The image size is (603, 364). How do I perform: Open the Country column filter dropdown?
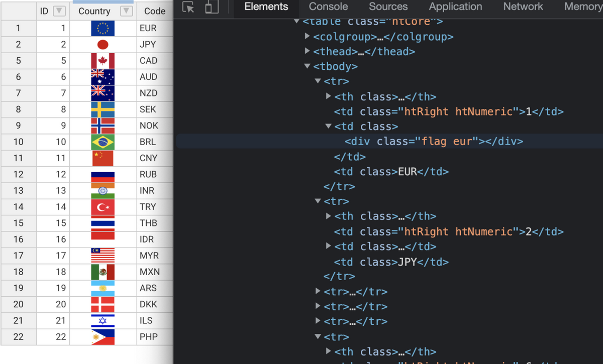pos(127,11)
